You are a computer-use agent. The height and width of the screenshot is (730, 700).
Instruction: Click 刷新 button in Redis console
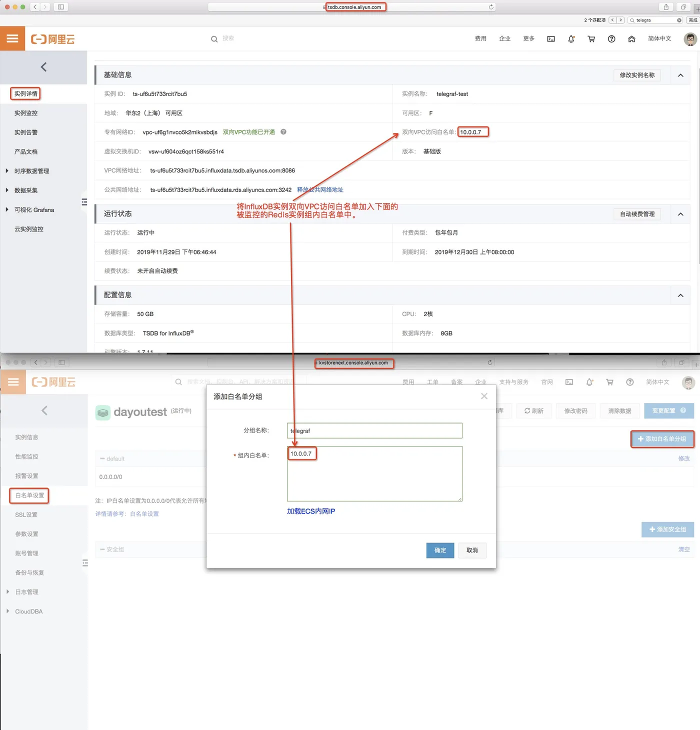533,410
